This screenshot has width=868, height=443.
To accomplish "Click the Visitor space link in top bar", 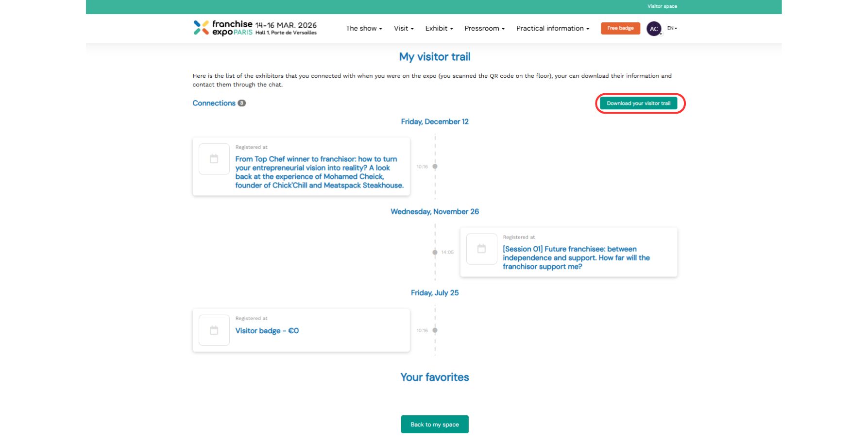I will [x=662, y=6].
